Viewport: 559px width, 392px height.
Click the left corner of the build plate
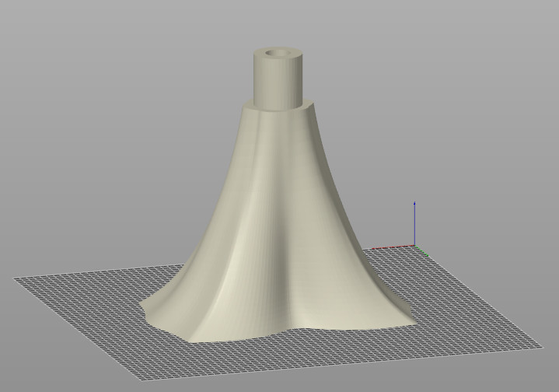pos(16,278)
